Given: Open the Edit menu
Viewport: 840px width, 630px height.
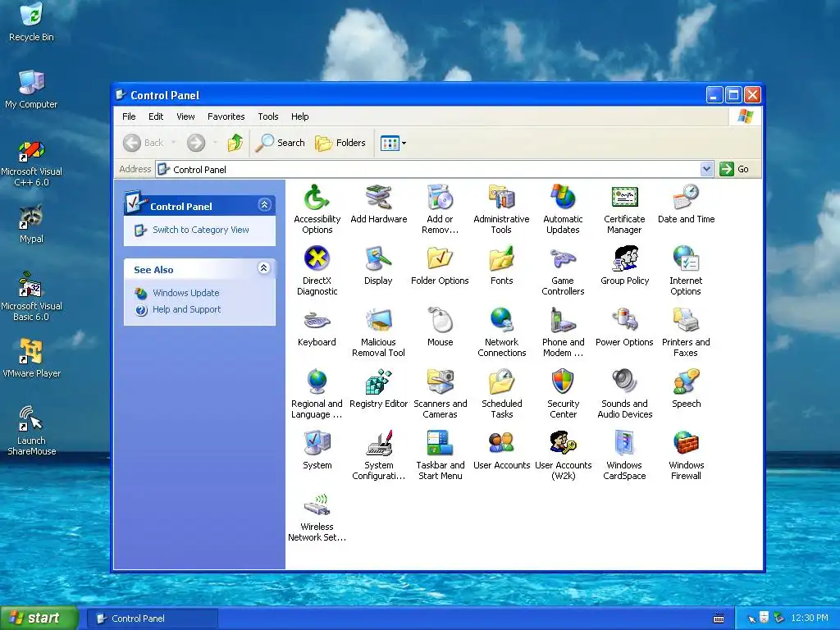Looking at the screenshot, I should point(156,116).
